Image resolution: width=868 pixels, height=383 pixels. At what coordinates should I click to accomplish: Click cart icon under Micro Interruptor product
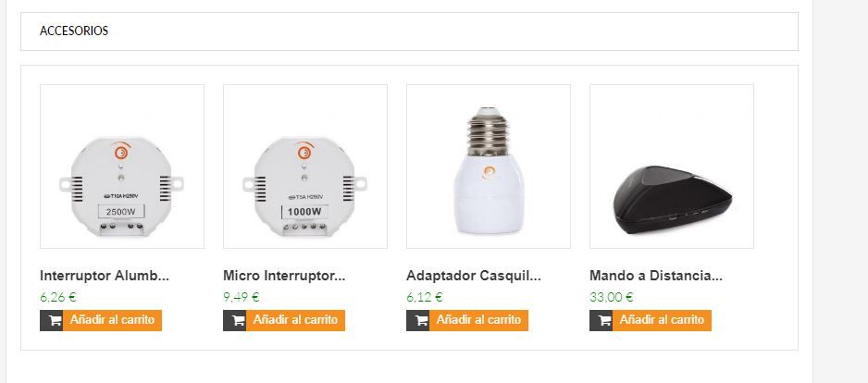point(235,320)
